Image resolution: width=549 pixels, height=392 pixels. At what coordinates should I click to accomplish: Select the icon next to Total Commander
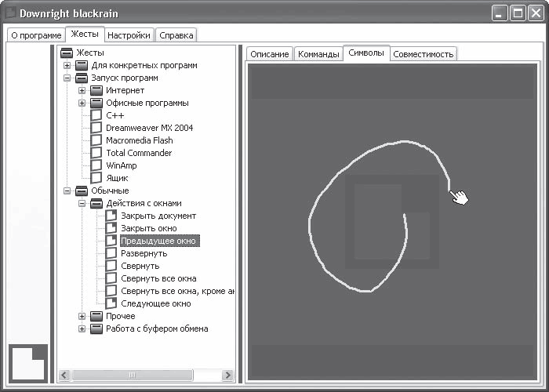(96, 153)
